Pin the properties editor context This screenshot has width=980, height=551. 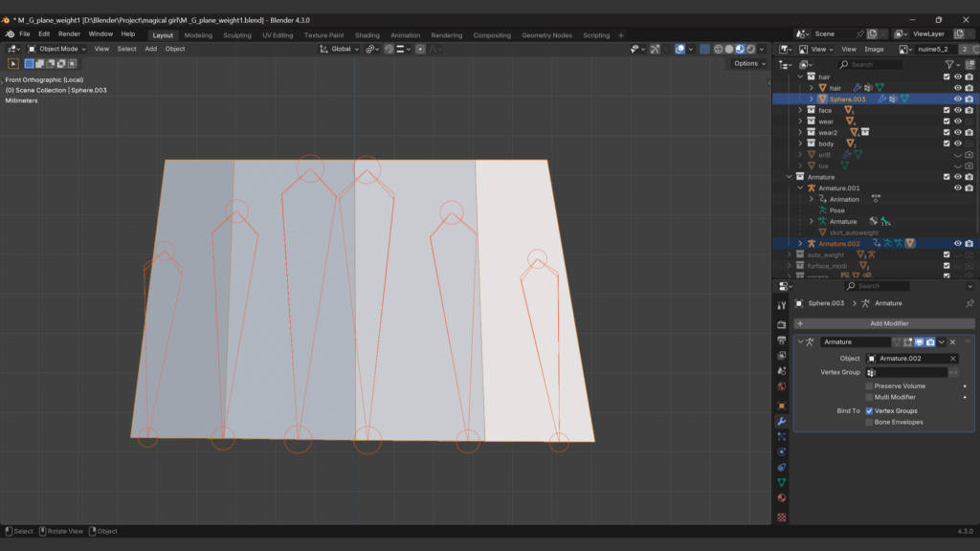[x=969, y=303]
